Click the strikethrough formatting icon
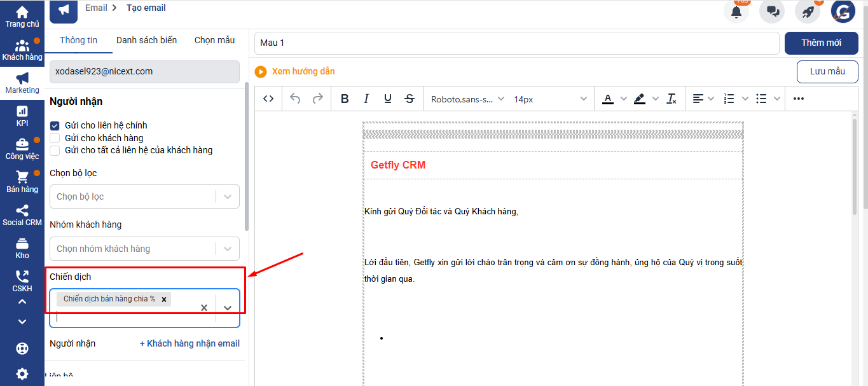The height and width of the screenshot is (386, 868). coord(410,99)
